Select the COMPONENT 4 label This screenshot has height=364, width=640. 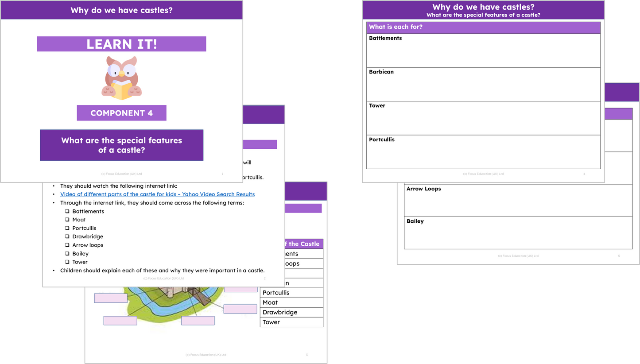tap(121, 113)
